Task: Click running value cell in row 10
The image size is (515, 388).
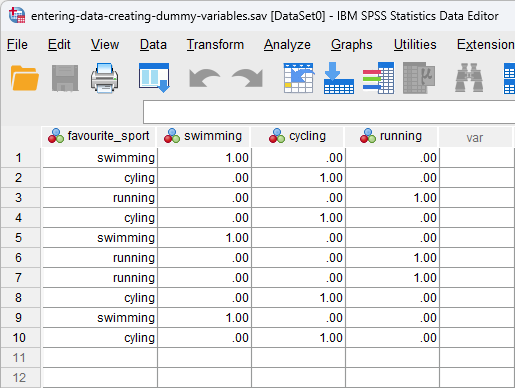Action: pos(393,338)
